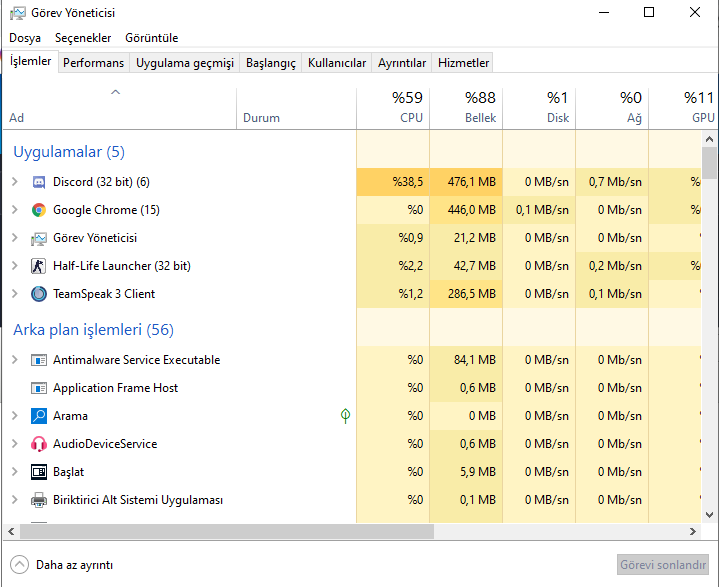
Task: Click the Başlat process icon
Action: [x=39, y=472]
